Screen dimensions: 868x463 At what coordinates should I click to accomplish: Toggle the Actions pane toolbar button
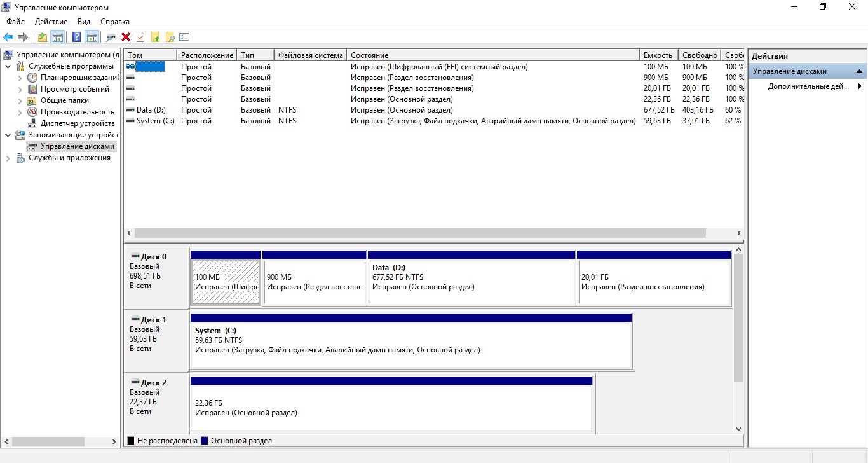pyautogui.click(x=92, y=37)
